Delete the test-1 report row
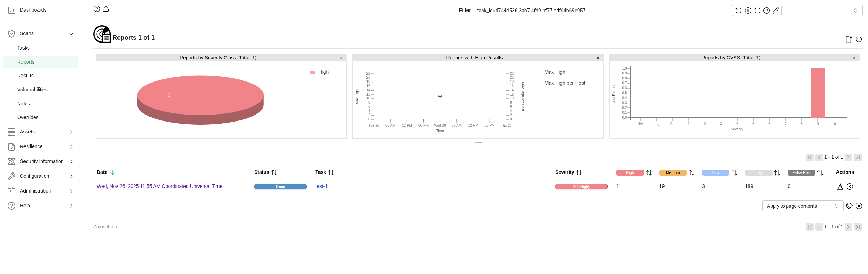Viewport: 868px width, 274px height. [x=850, y=187]
